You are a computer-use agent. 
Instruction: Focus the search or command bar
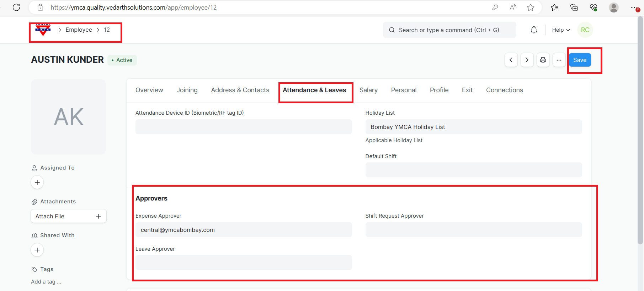coord(449,30)
